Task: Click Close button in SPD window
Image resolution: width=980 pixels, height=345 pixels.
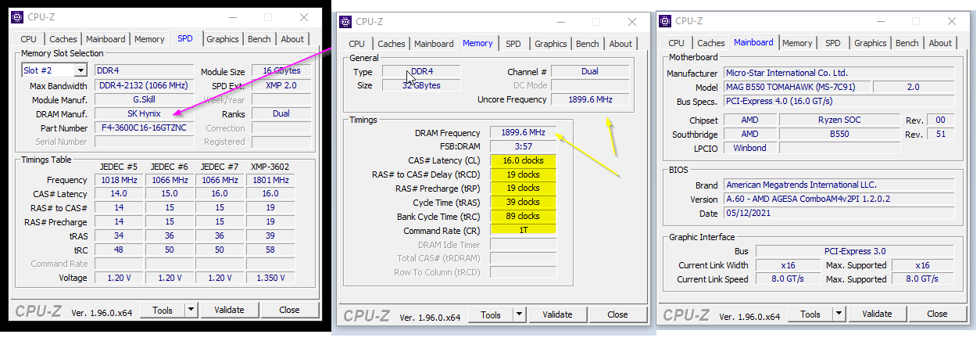Action: [x=289, y=310]
